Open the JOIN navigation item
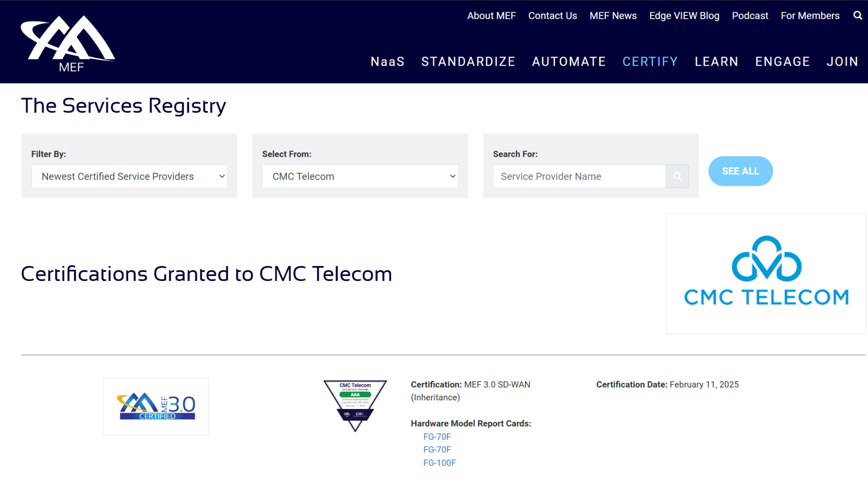Viewport: 868px width, 489px height. point(842,62)
